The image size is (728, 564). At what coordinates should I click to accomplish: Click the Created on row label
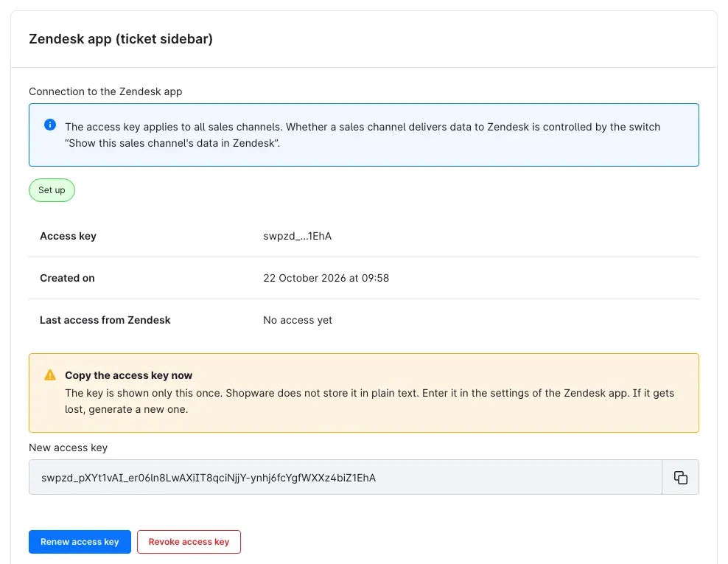point(67,278)
